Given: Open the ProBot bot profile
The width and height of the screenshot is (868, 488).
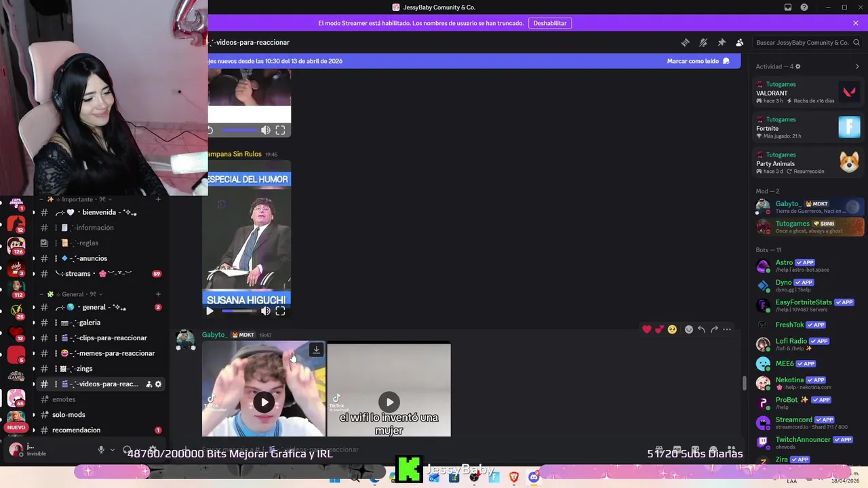Looking at the screenshot, I should (x=808, y=403).
